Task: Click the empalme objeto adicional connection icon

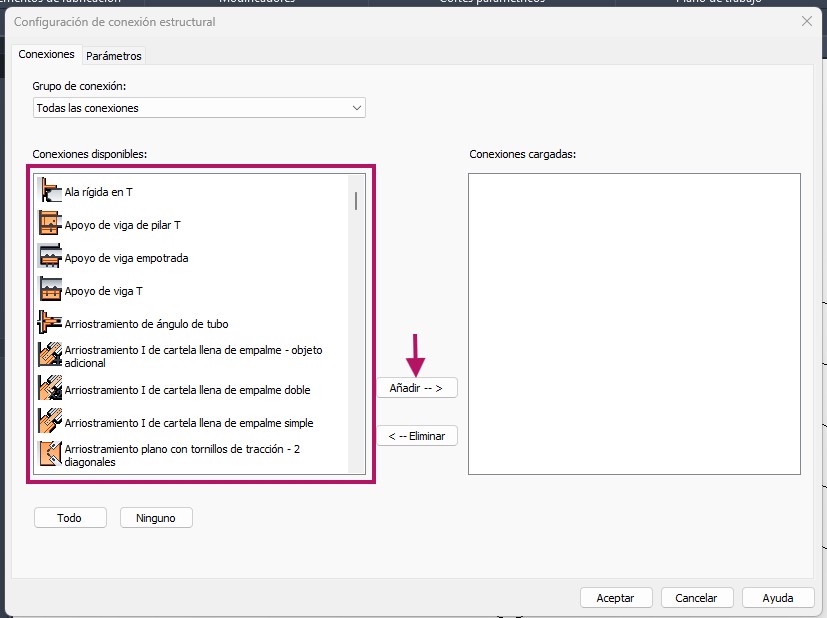Action: pyautogui.click(x=50, y=357)
